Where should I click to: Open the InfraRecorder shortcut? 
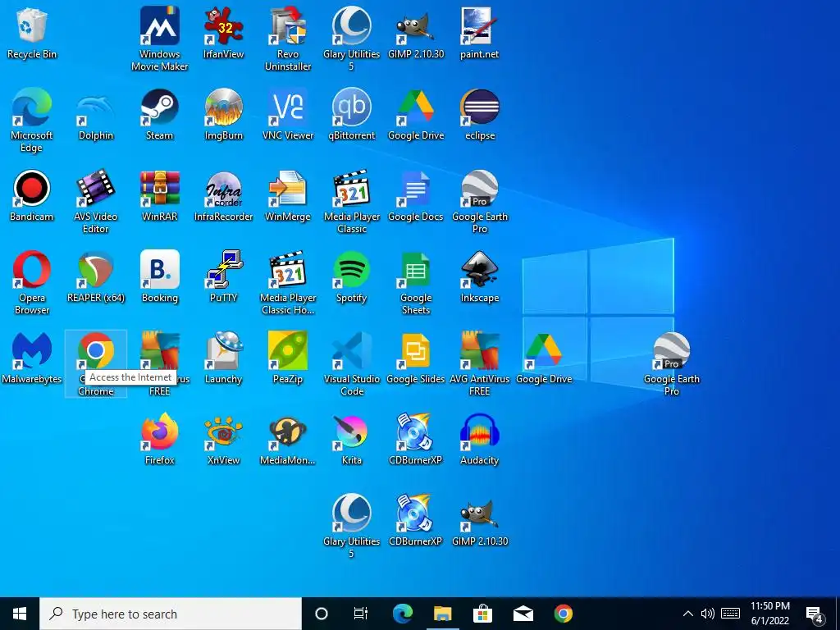(x=223, y=195)
